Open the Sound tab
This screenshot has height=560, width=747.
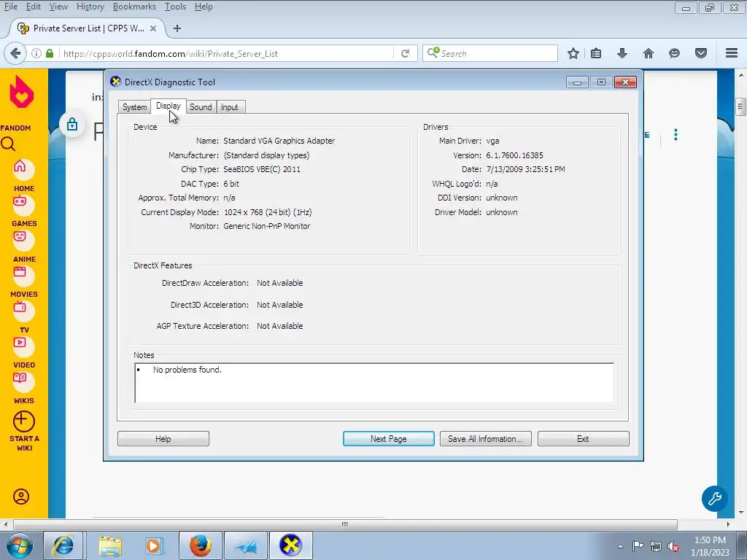(x=201, y=107)
